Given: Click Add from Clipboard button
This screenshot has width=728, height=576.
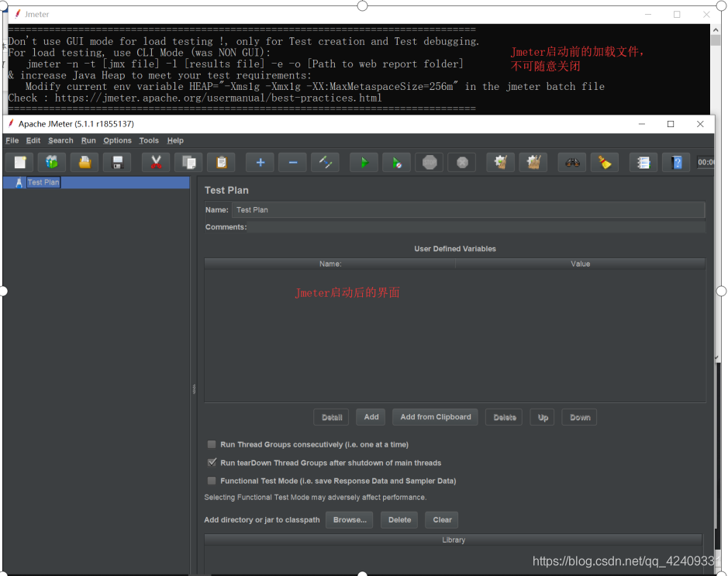Looking at the screenshot, I should pyautogui.click(x=435, y=417).
